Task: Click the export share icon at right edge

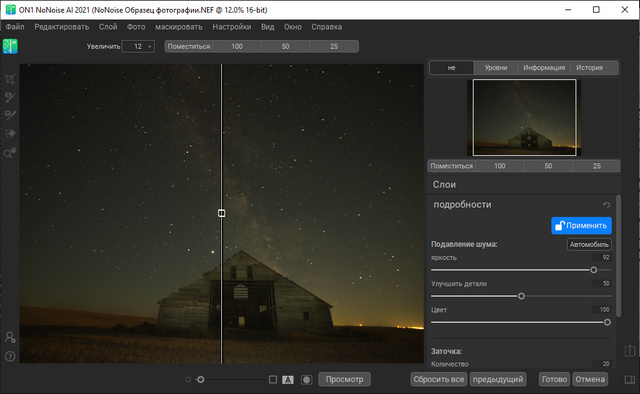Action: pyautogui.click(x=629, y=350)
